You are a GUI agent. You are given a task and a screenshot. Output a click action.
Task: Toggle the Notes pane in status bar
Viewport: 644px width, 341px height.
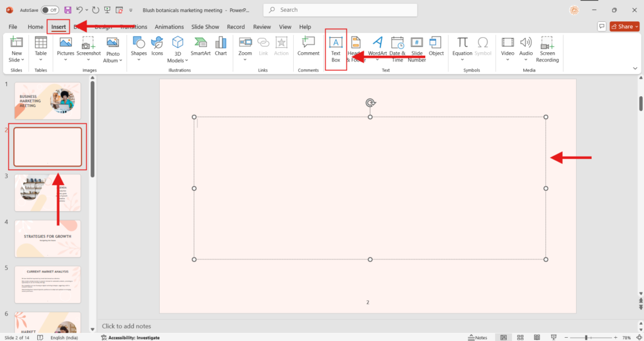pos(477,337)
